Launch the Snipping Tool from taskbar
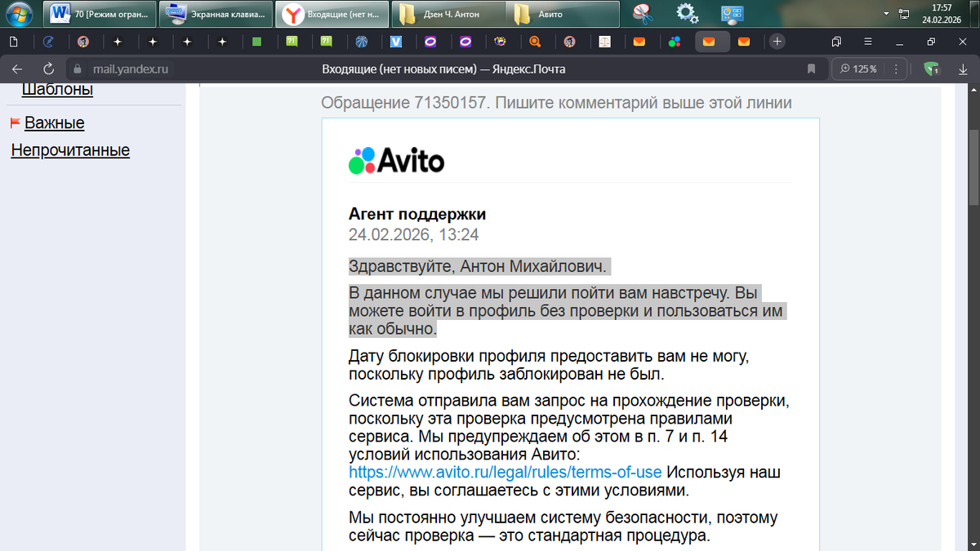Screen dimensions: 980x551 pos(643,13)
